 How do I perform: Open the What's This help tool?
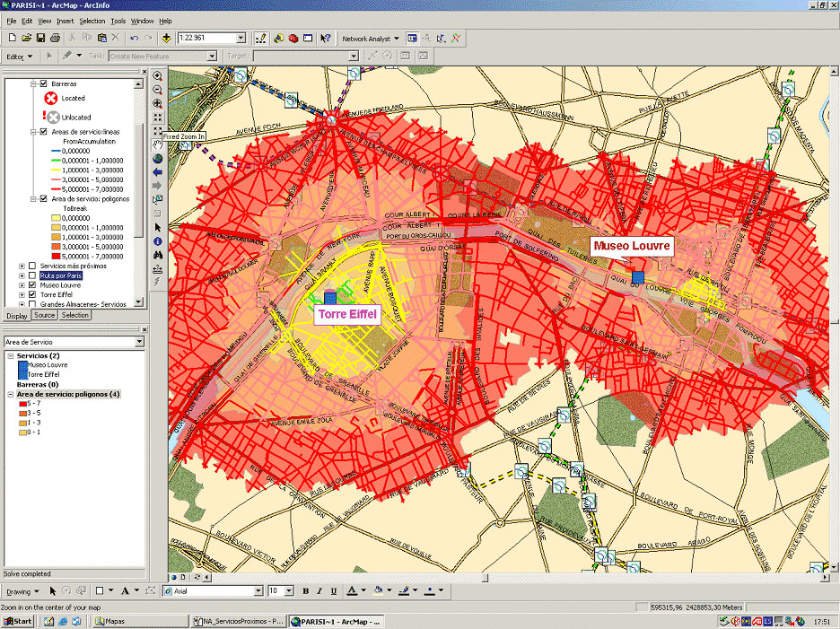tap(326, 39)
